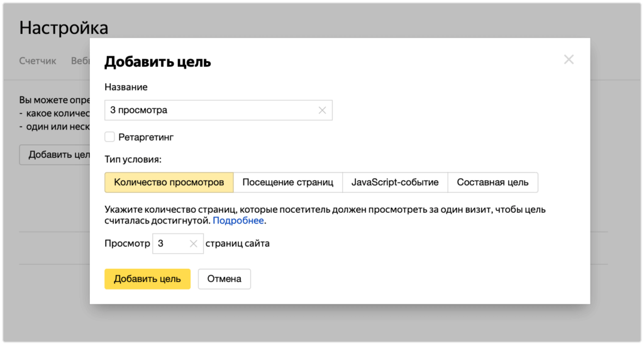Open the Подробнее help link
This screenshot has width=644, height=345.
pyautogui.click(x=238, y=221)
